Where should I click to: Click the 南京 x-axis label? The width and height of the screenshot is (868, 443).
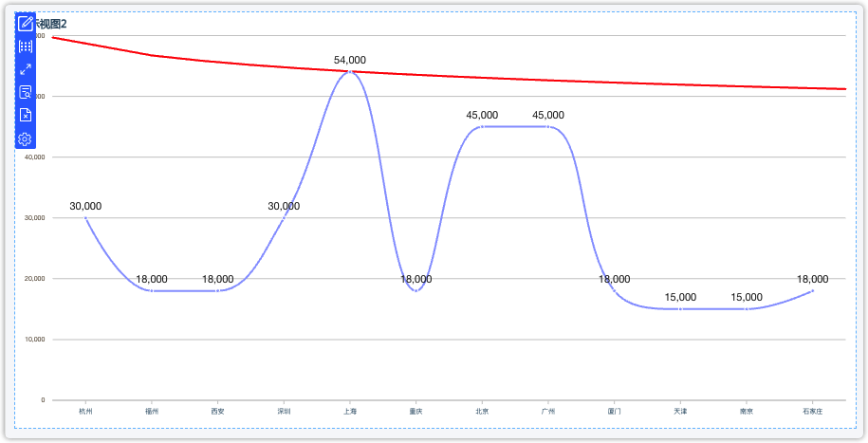747,412
